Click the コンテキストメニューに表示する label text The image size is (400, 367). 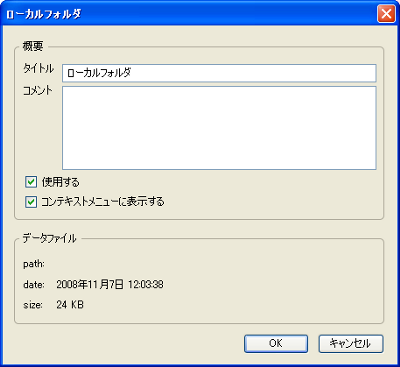click(x=103, y=202)
